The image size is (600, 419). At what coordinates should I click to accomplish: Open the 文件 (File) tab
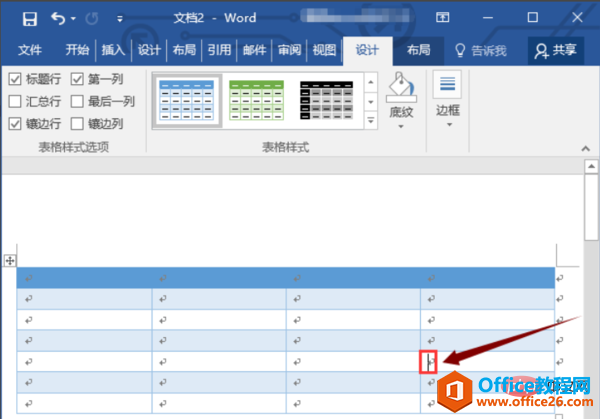pos(29,50)
